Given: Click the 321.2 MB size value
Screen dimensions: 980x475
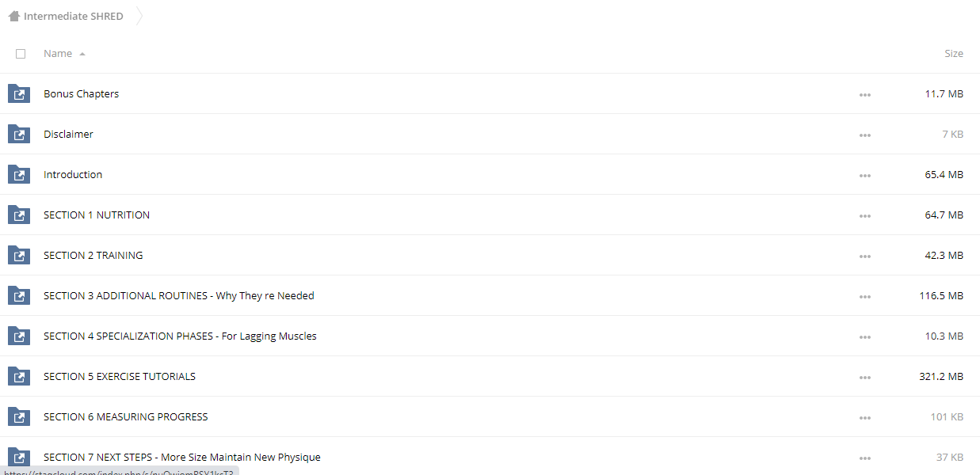Looking at the screenshot, I should [x=941, y=377].
